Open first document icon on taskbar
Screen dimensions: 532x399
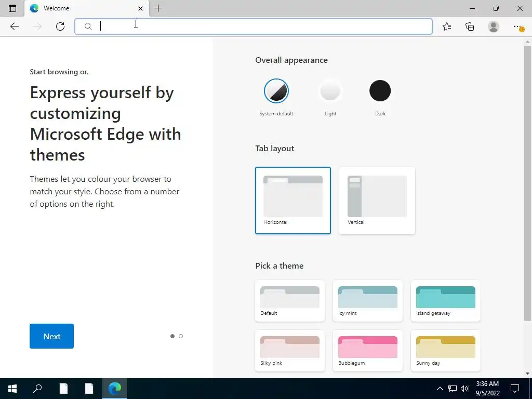click(x=63, y=389)
